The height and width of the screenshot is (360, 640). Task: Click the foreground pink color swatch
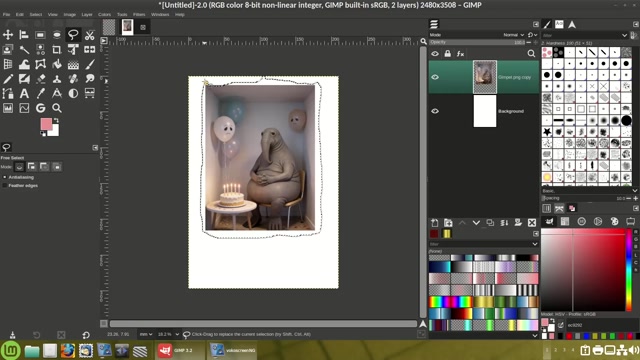(x=46, y=124)
